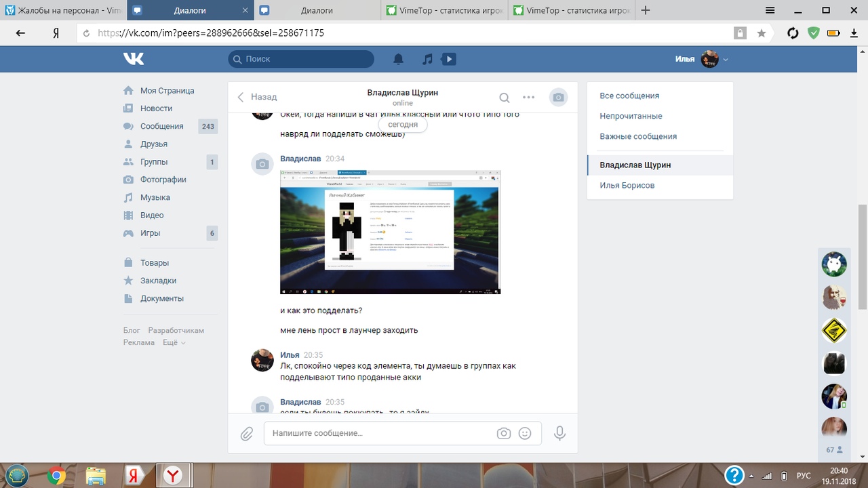Open emoji picker smiley icon
The width and height of the screenshot is (868, 488).
pos(524,433)
